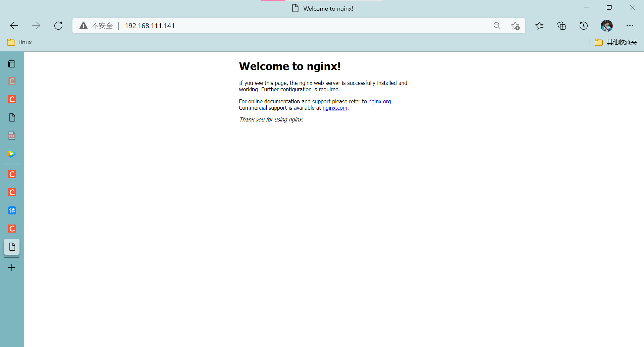Image resolution: width=644 pixels, height=347 pixels.
Task: Open the Tencent Video tab with play icon
Action: click(x=12, y=154)
